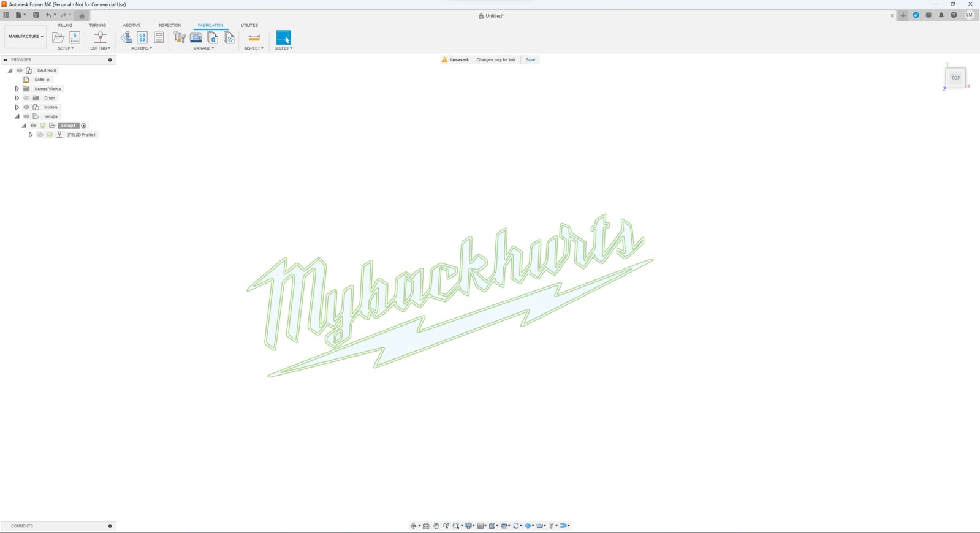
Task: Expand the Named Views folder
Action: (x=17, y=89)
